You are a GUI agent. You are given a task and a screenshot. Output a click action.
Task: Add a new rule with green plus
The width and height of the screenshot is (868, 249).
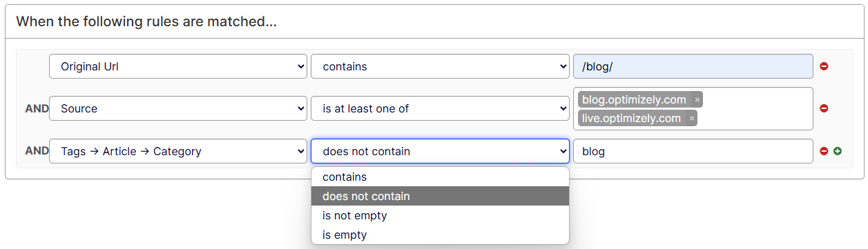pyautogui.click(x=838, y=151)
